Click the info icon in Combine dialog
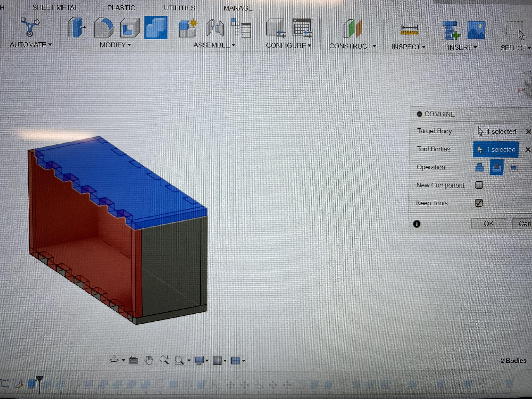Viewport: 532px width, 399px height. coord(417,224)
